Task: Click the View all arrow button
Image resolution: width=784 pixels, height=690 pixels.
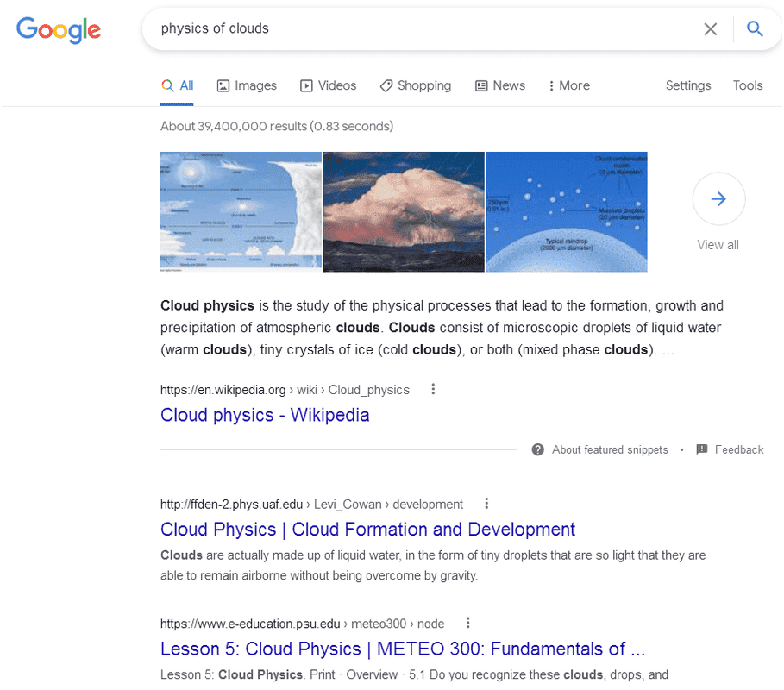Action: [718, 199]
